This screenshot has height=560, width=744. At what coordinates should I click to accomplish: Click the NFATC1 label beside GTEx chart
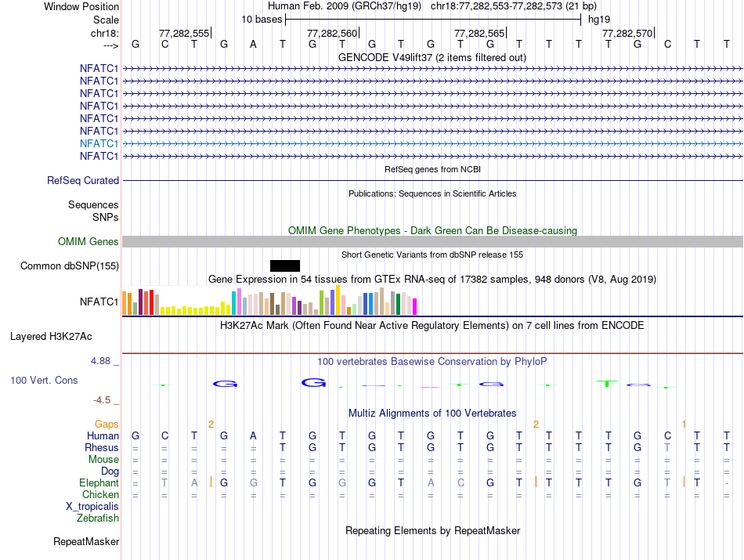[x=99, y=302]
